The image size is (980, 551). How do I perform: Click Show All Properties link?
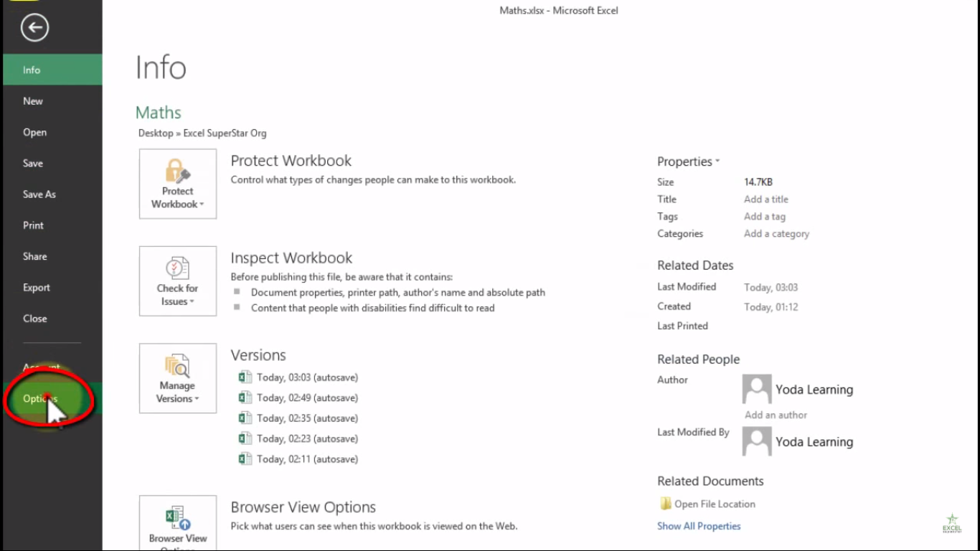699,526
